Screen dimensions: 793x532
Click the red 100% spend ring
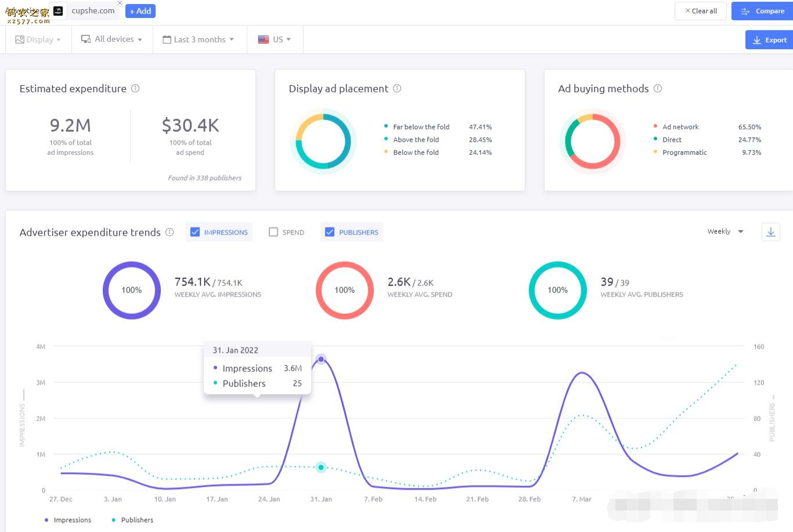[345, 290]
